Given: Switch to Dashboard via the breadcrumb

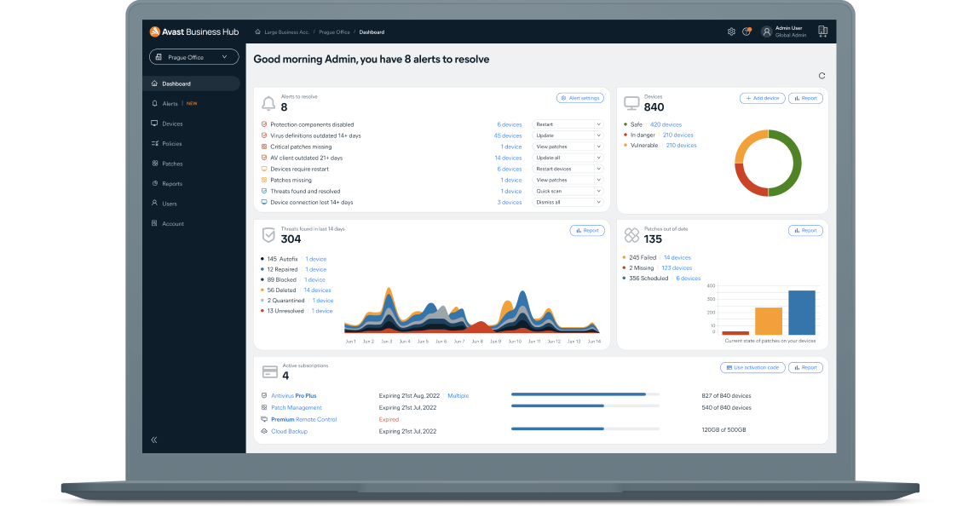Looking at the screenshot, I should tap(372, 32).
